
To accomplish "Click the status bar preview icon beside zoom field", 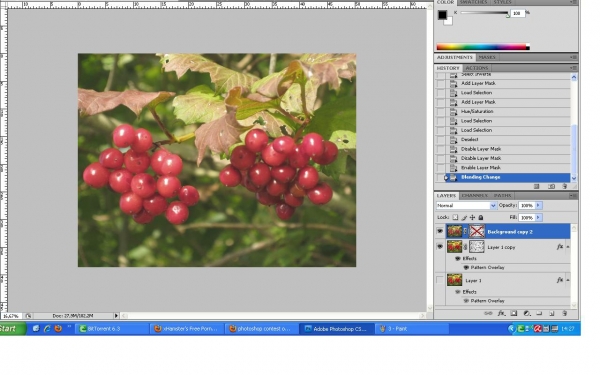I will pyautogui.click(x=28, y=316).
